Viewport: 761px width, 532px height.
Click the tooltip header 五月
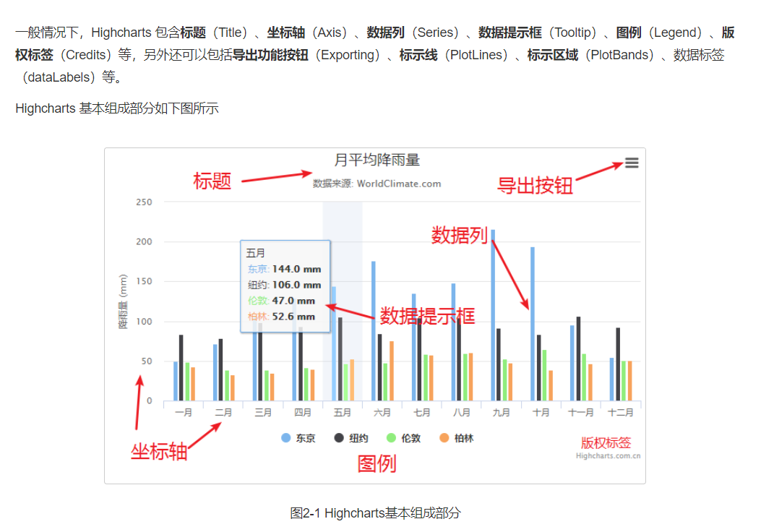(x=255, y=253)
